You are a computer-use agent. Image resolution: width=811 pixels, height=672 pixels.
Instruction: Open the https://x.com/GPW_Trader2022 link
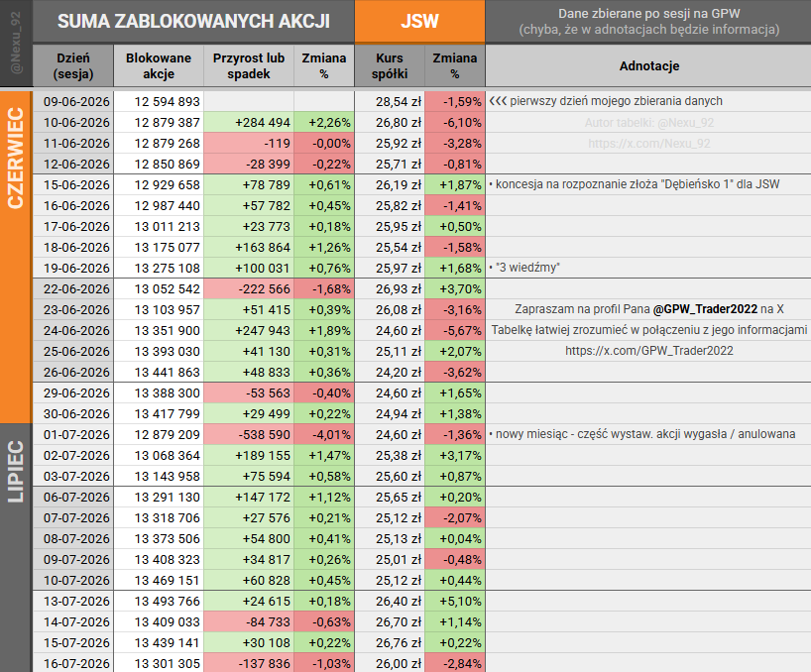[x=648, y=351]
